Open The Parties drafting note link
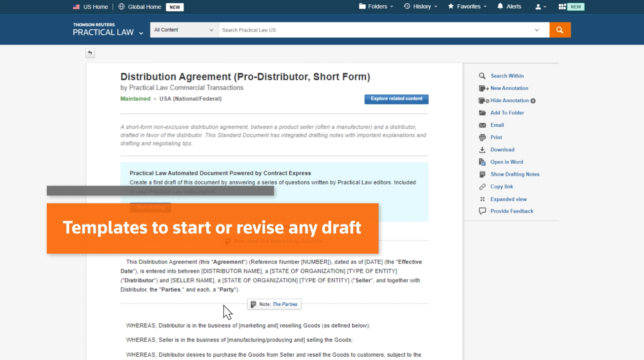 (285, 304)
